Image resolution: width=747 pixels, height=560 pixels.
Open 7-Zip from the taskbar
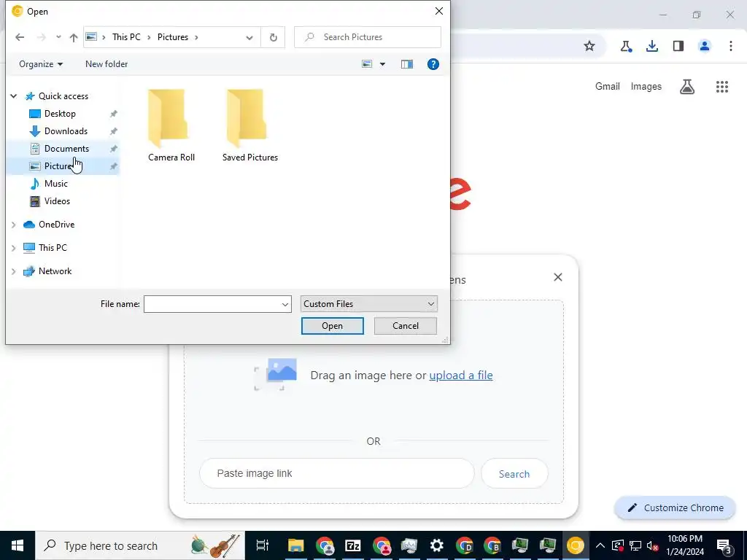tap(352, 545)
